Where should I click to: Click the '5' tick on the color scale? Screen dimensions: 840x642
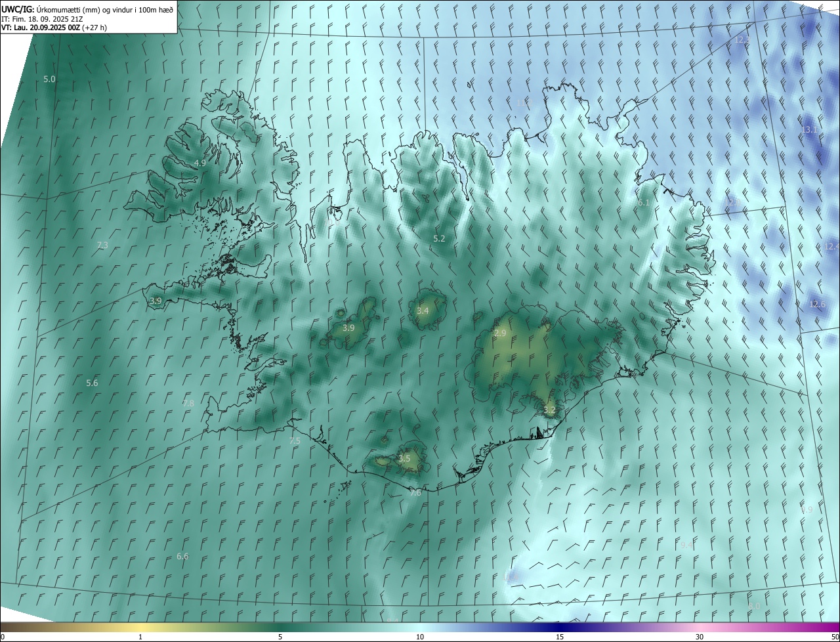pos(280,637)
